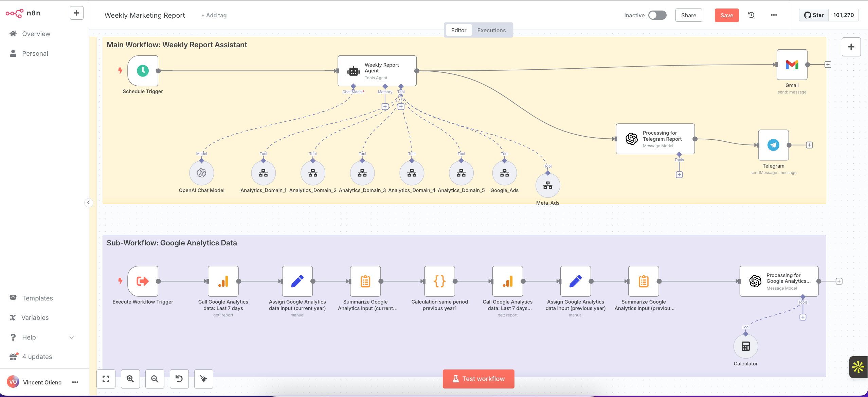
Task: Open the Calculator tool node
Action: (x=745, y=346)
